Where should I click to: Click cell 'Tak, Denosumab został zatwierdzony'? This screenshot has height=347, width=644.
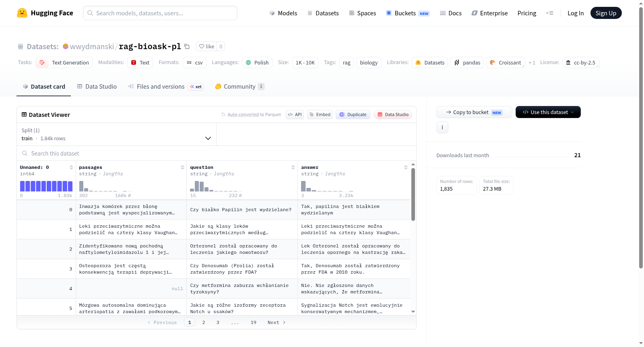354,269
